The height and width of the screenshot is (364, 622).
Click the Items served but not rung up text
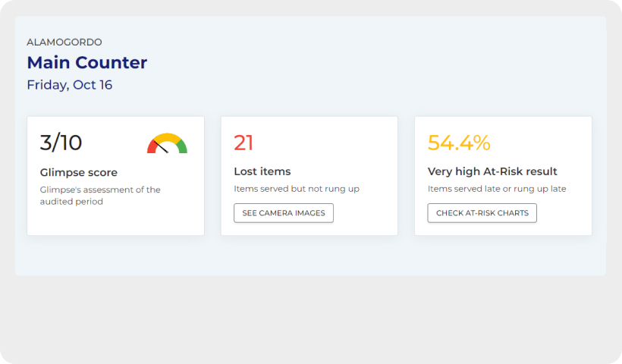coord(297,189)
